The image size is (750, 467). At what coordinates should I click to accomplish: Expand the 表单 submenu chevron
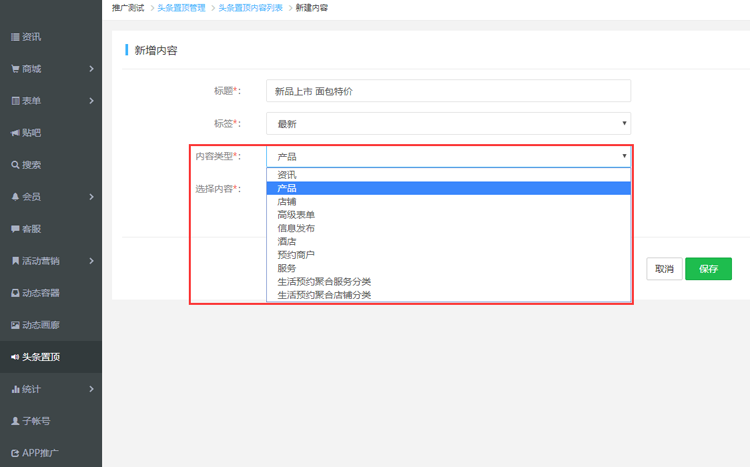(91, 101)
